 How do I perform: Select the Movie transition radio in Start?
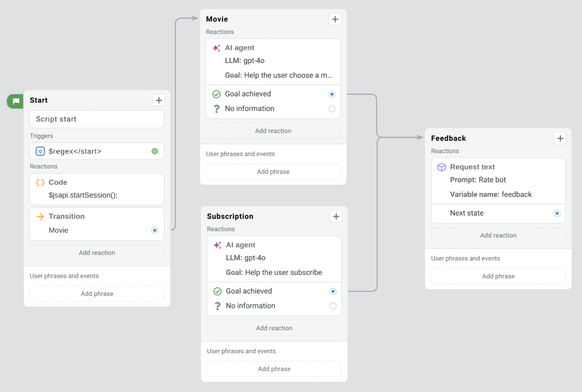click(155, 230)
